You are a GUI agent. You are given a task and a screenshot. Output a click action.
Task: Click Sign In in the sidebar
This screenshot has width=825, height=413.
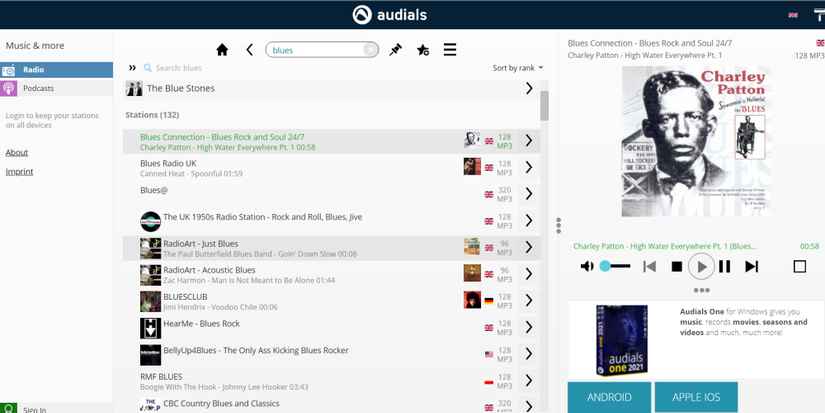pyautogui.click(x=35, y=409)
